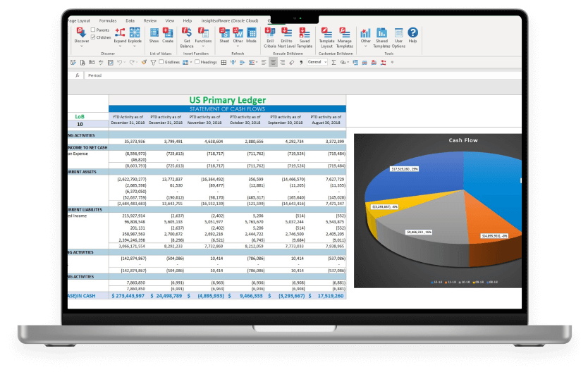Open Drill Criteria
The image size is (588, 372).
coord(270,32)
